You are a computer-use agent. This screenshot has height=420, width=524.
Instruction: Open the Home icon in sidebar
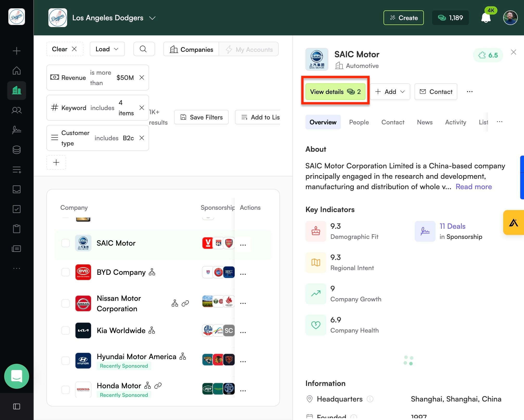point(17,71)
